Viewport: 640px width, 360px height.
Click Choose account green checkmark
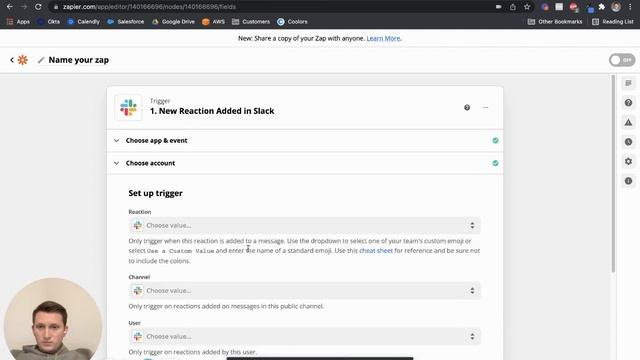495,163
